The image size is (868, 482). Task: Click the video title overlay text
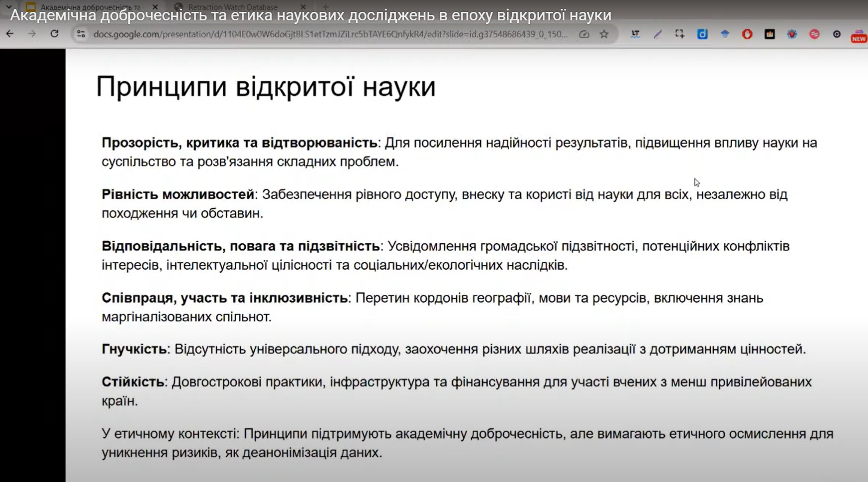coord(310,15)
